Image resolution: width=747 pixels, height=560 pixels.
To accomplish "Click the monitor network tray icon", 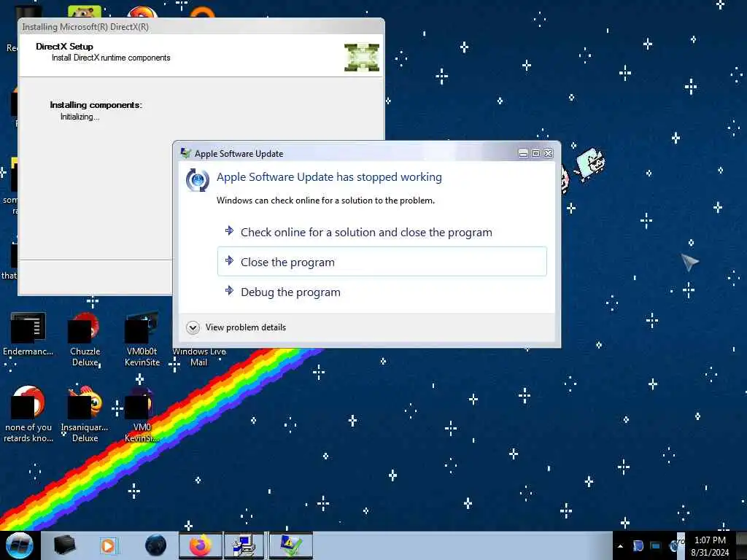I will tap(656, 546).
